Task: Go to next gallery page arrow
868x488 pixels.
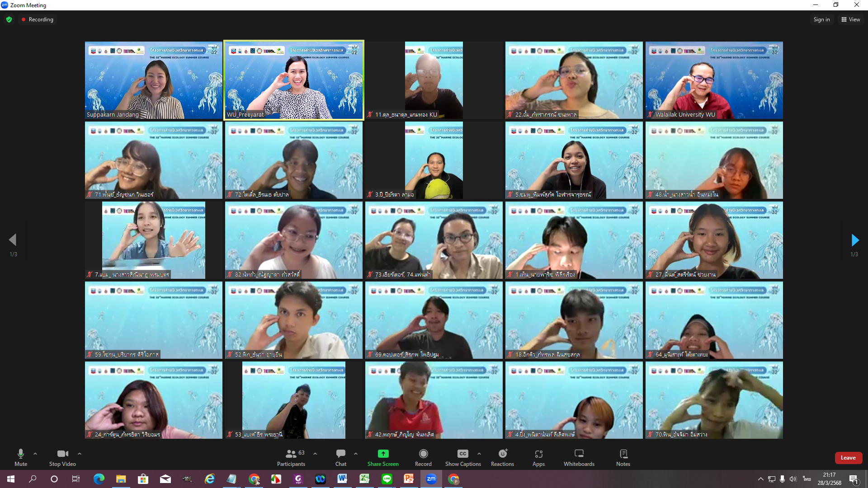Action: [x=854, y=240]
